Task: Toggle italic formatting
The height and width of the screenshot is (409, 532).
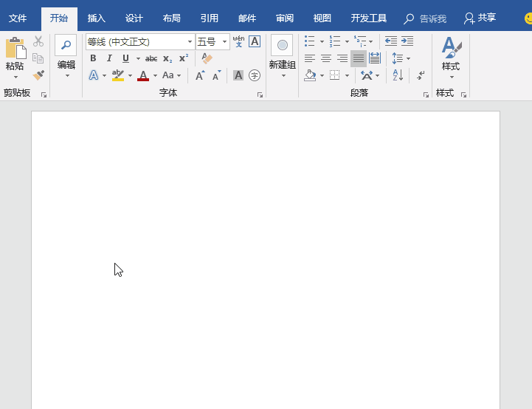Action: [109, 58]
